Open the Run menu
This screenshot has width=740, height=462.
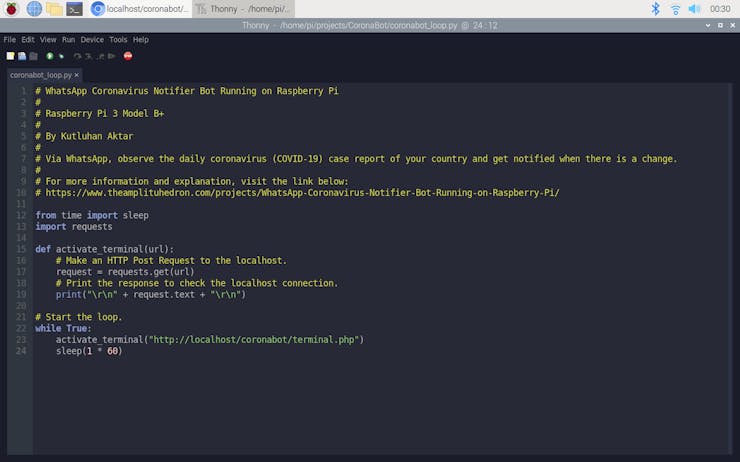coord(68,40)
